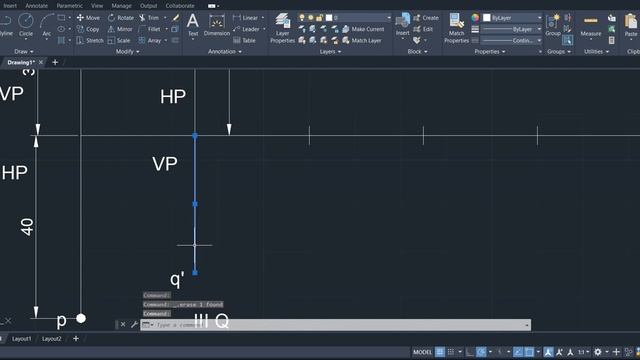Click the Leader tool
The height and width of the screenshot is (360, 640).
(x=246, y=29)
